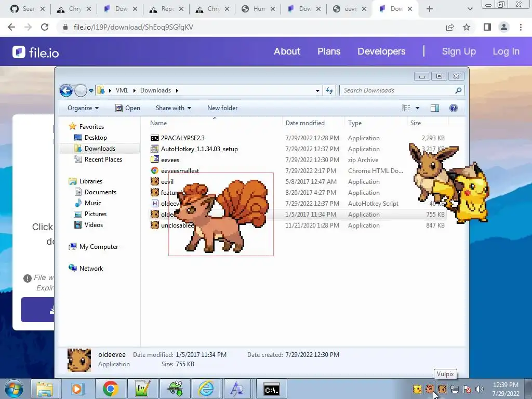
Task: Click Log In on file.io
Action: [x=506, y=51]
